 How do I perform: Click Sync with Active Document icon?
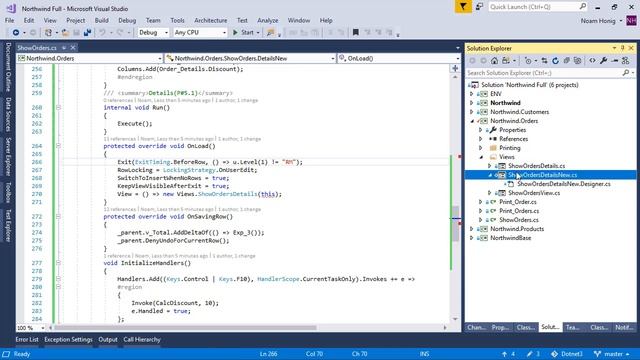pos(544,61)
